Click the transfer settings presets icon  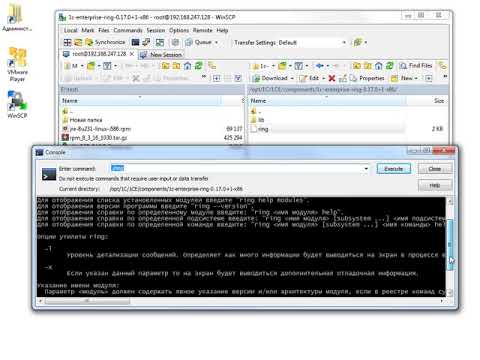point(358,42)
